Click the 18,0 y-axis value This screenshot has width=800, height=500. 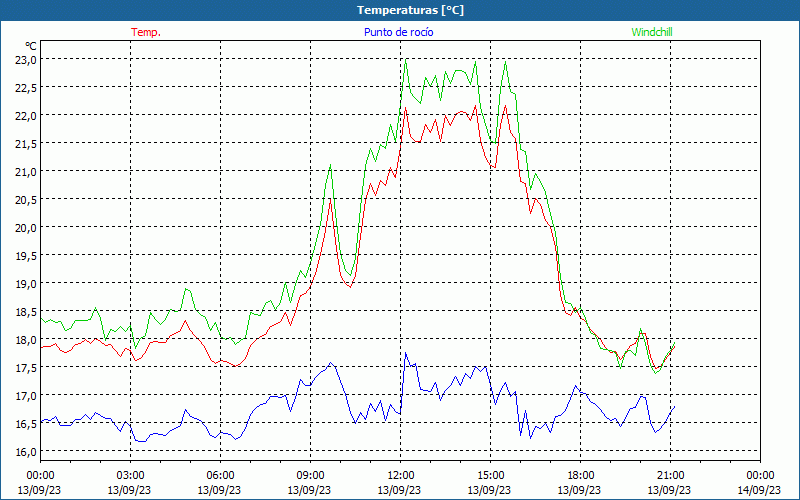26,340
